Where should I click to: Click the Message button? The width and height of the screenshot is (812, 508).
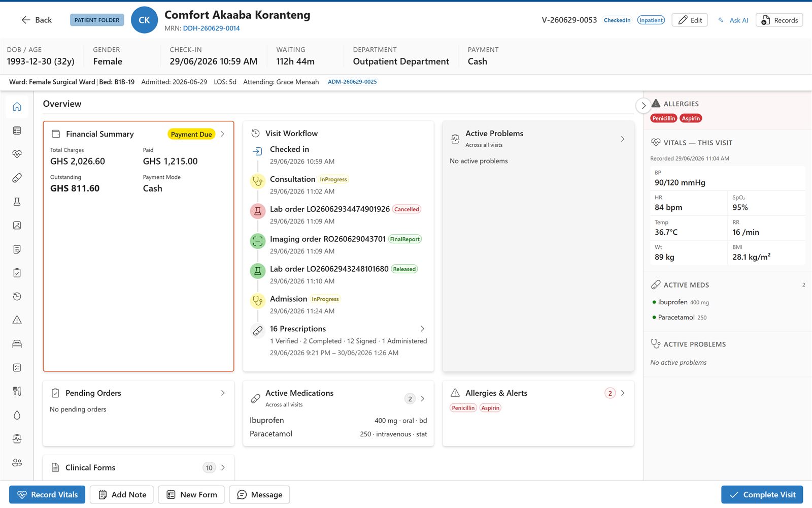(x=259, y=495)
